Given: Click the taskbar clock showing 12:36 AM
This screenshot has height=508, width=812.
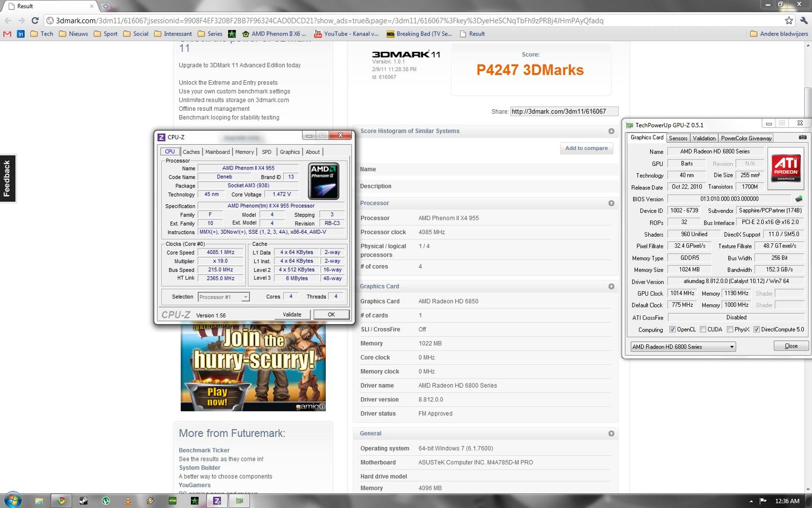Looking at the screenshot, I should click(x=787, y=501).
